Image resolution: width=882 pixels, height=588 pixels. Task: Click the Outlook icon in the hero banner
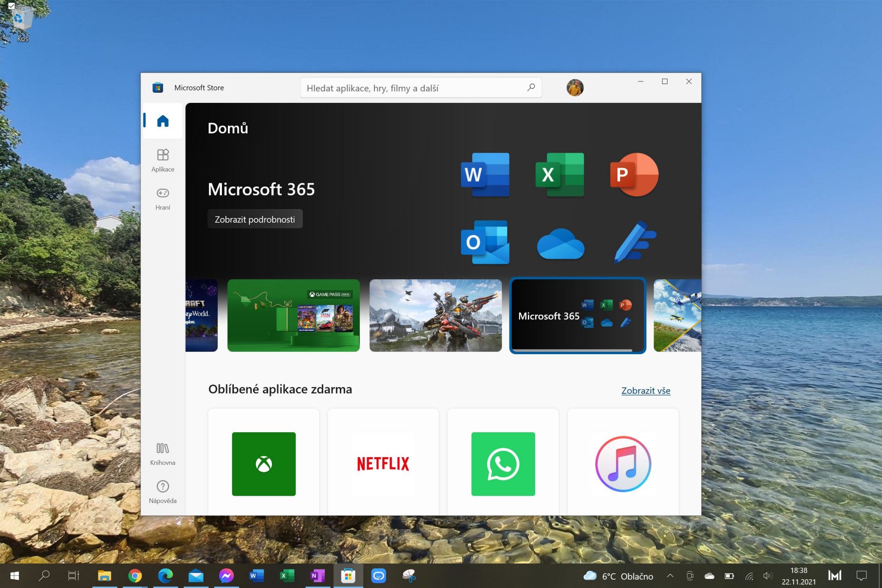coord(485,242)
